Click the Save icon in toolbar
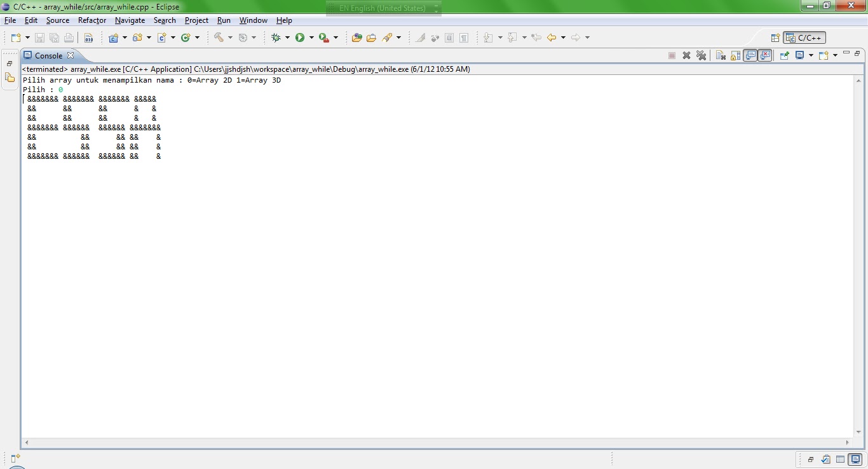Viewport: 868px width, 469px height. [x=39, y=37]
